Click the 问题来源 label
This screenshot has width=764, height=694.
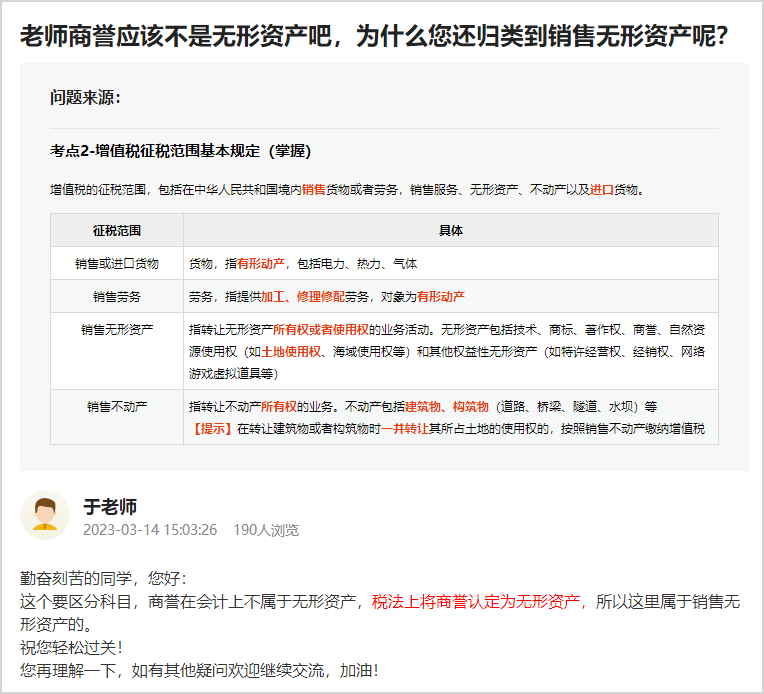click(x=85, y=97)
